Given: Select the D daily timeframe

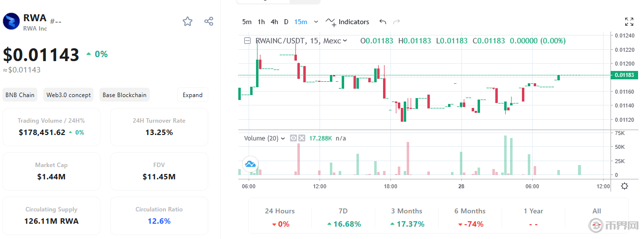Looking at the screenshot, I should coord(286,22).
